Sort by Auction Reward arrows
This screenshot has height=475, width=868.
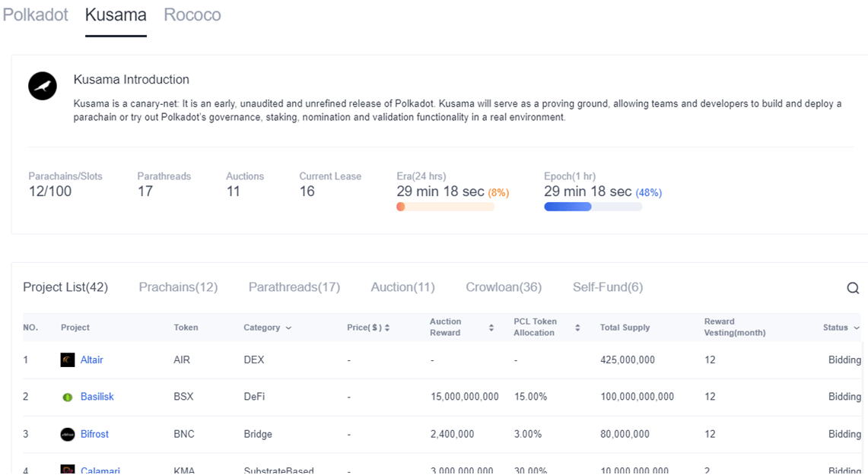491,328
